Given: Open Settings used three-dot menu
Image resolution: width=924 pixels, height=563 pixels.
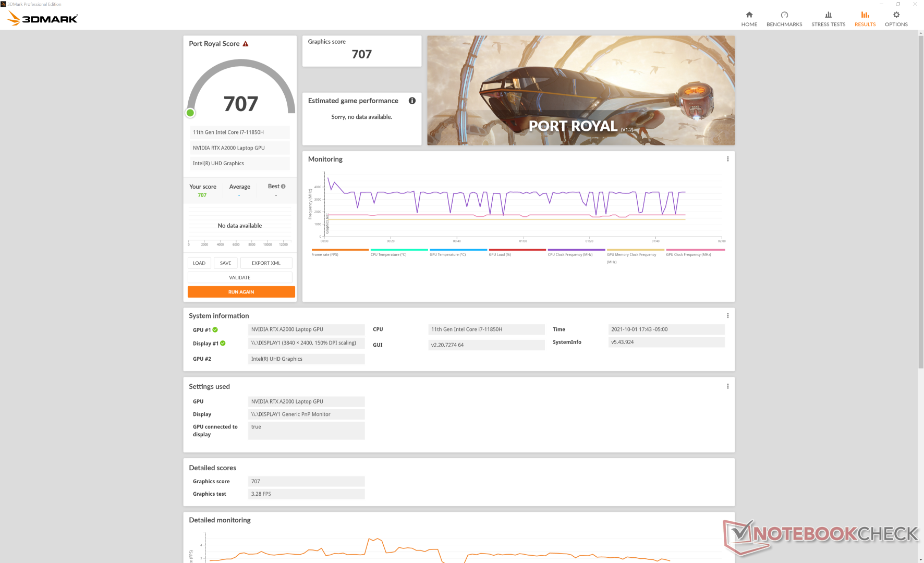Looking at the screenshot, I should point(727,386).
